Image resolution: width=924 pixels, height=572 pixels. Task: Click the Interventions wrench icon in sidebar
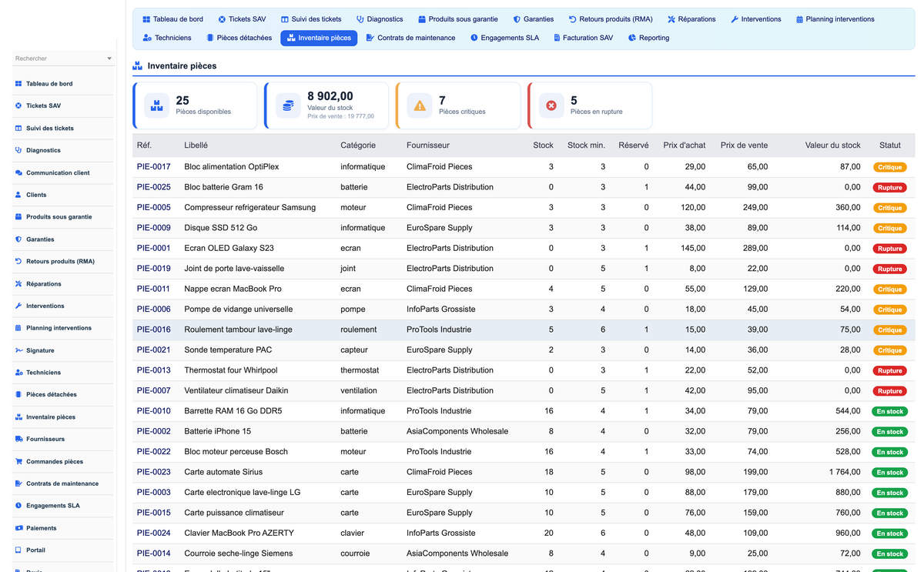tap(18, 306)
